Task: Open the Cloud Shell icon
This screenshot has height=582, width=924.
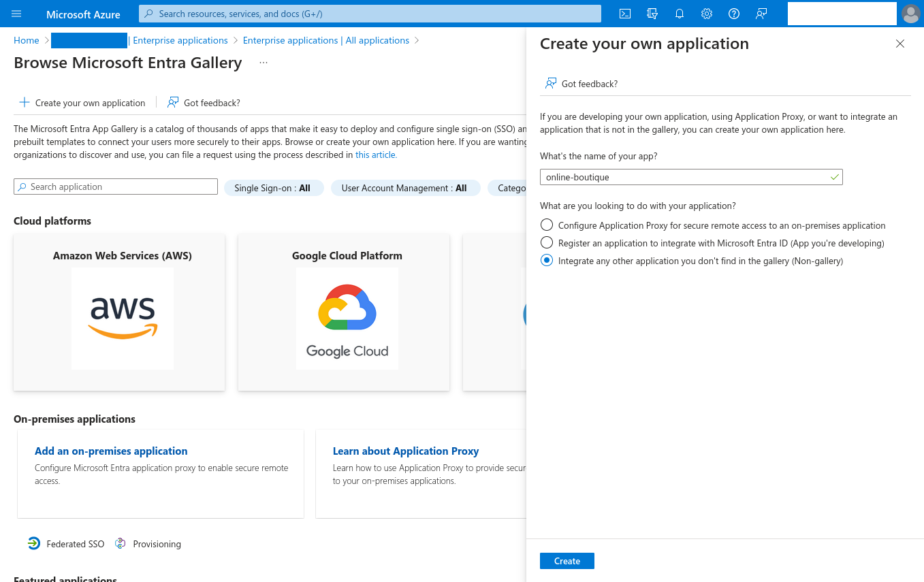Action: tap(624, 14)
